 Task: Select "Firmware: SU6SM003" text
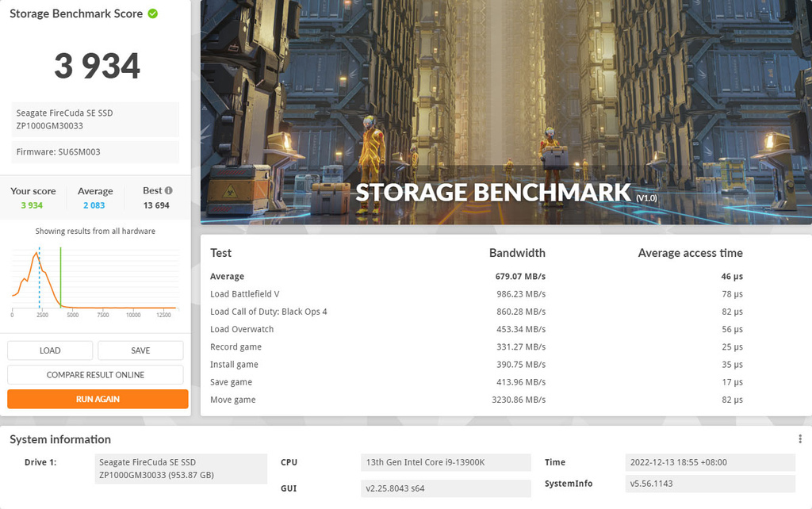[59, 151]
